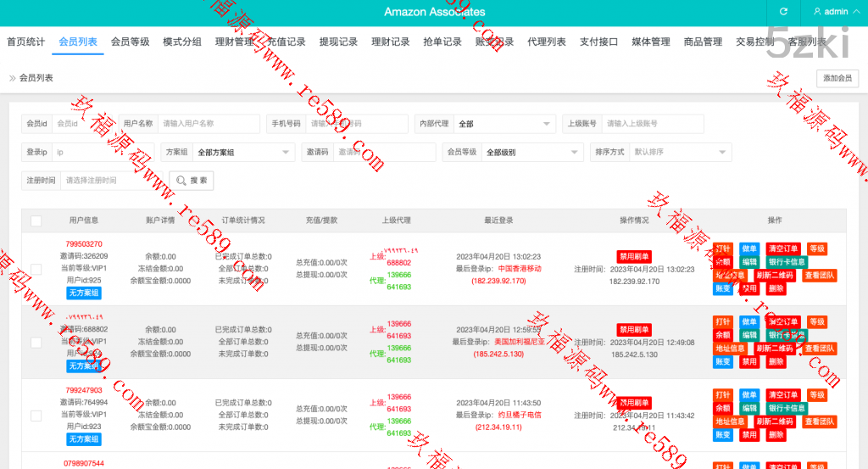868x469 pixels.
Task: Open the 商品管理 menu item
Action: [703, 42]
